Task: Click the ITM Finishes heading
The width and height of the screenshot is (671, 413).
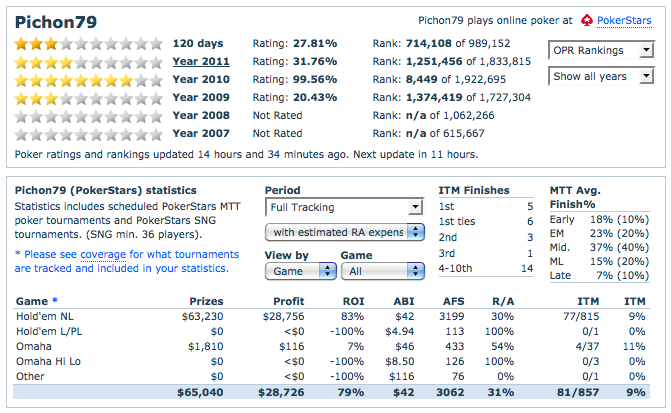Action: click(474, 190)
